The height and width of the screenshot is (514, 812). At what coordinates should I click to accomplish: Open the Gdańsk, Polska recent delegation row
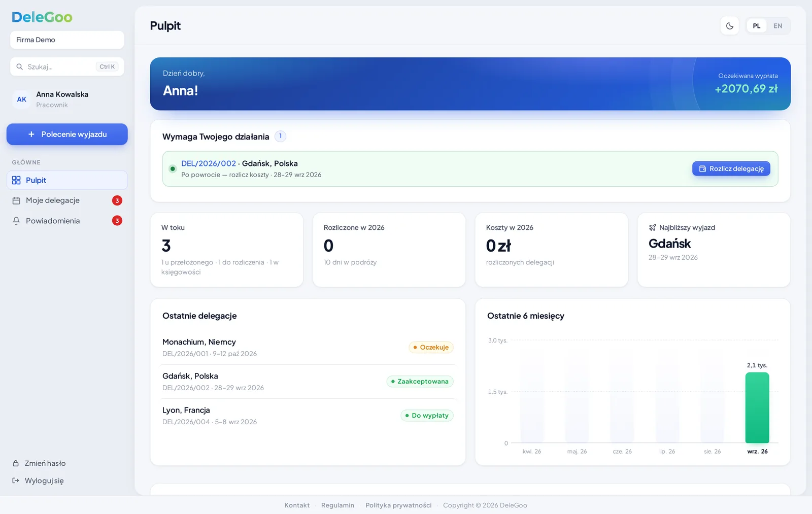click(308, 382)
